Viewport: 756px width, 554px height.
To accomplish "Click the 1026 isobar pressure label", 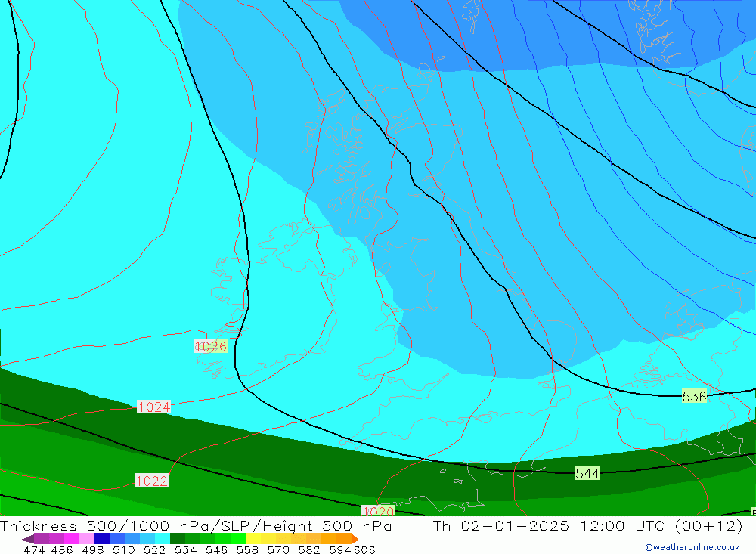I will [210, 347].
